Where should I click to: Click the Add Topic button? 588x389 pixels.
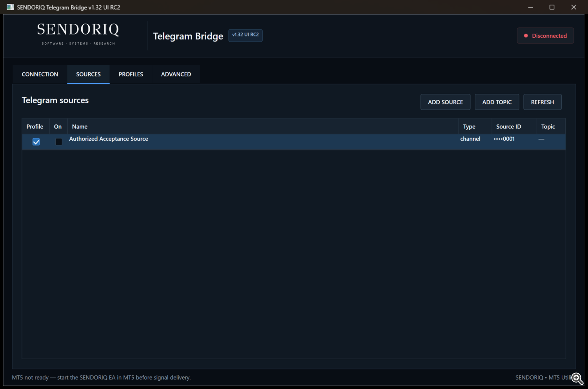(497, 102)
